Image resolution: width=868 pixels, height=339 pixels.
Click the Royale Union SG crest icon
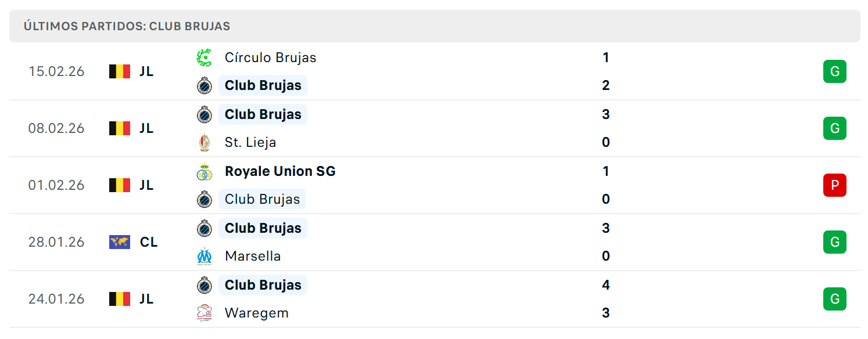pyautogui.click(x=204, y=171)
